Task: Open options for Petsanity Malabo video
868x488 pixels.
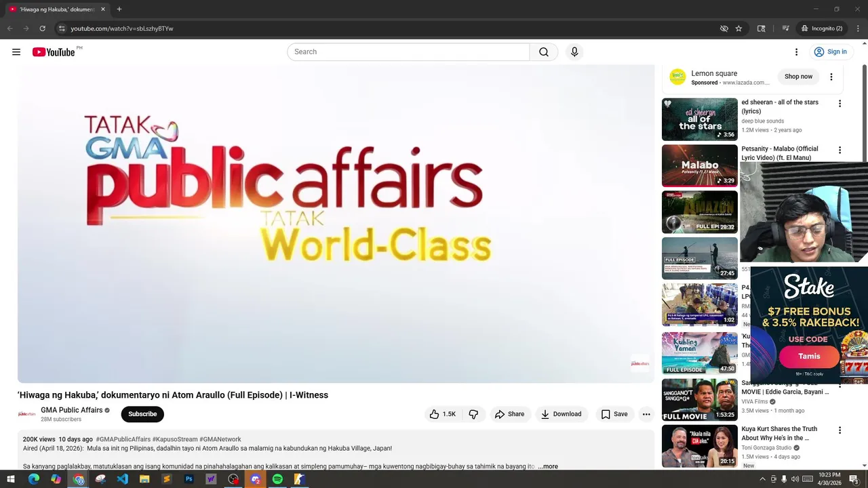Action: pyautogui.click(x=840, y=150)
